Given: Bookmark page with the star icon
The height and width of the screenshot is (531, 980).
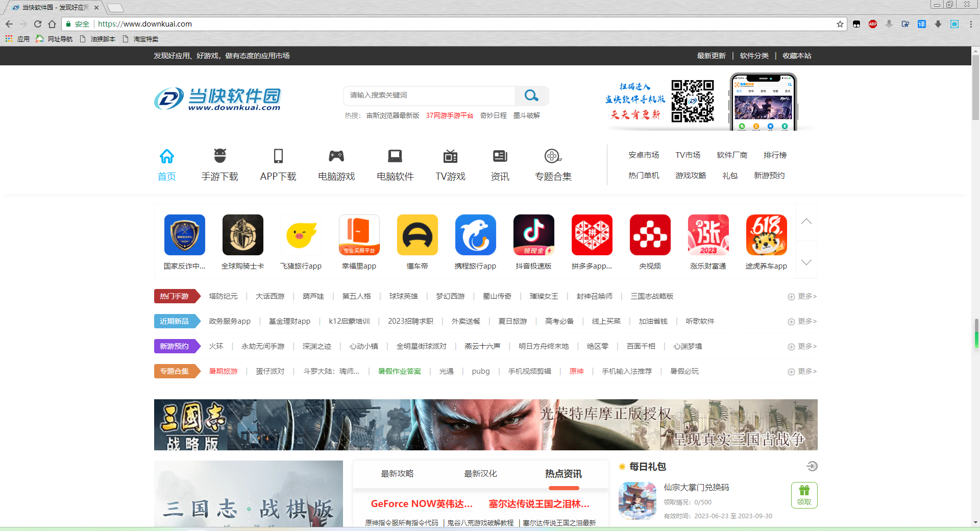Looking at the screenshot, I should coord(840,24).
